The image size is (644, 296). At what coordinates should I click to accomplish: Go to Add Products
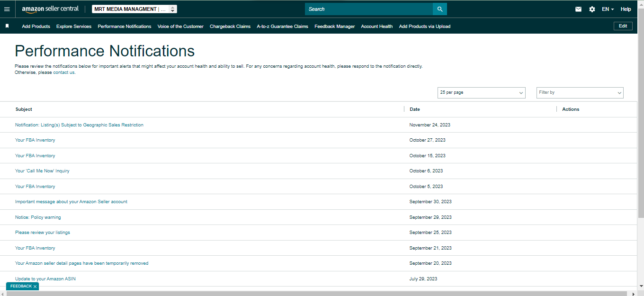(x=36, y=27)
